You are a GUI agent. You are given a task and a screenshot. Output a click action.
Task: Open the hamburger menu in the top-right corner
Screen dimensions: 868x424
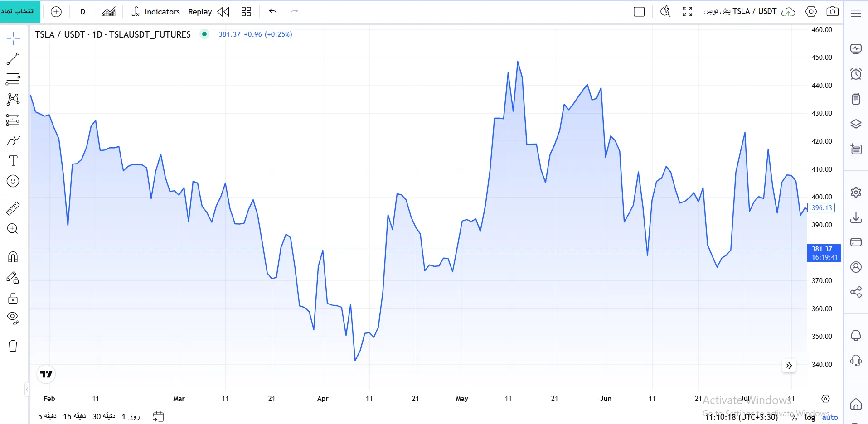pos(856,13)
